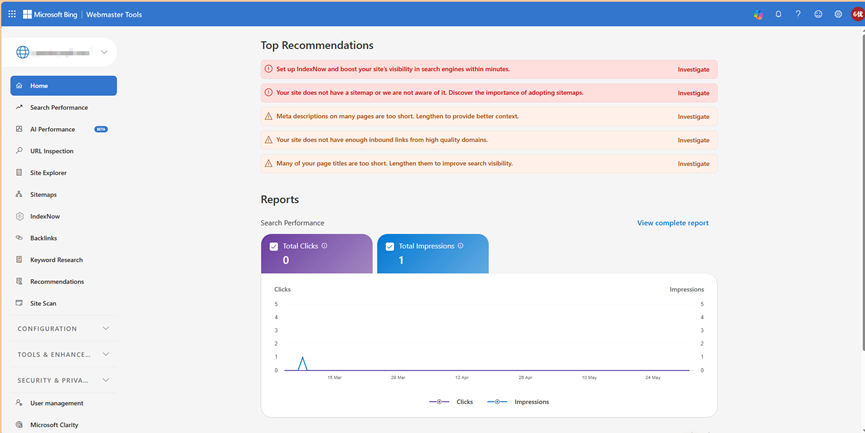Viewport: 865px width, 433px height.
Task: Select Home in sidebar
Action: tap(63, 85)
